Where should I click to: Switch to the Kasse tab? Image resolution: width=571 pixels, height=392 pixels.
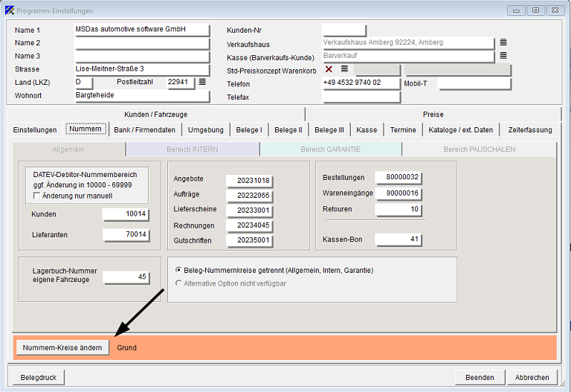[367, 129]
